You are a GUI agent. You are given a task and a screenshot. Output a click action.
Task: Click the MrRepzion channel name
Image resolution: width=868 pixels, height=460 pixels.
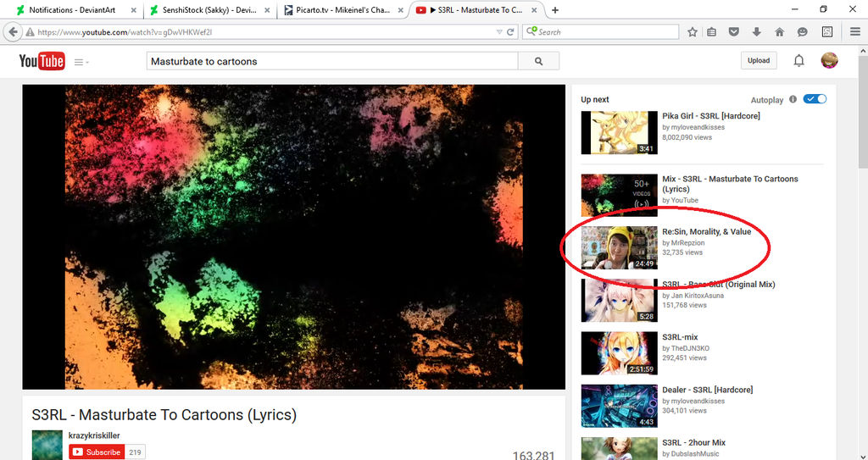(687, 242)
